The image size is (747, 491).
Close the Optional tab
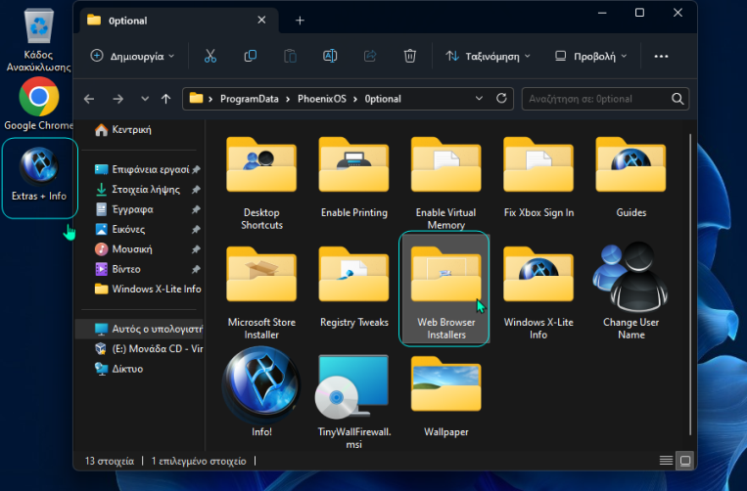262,20
